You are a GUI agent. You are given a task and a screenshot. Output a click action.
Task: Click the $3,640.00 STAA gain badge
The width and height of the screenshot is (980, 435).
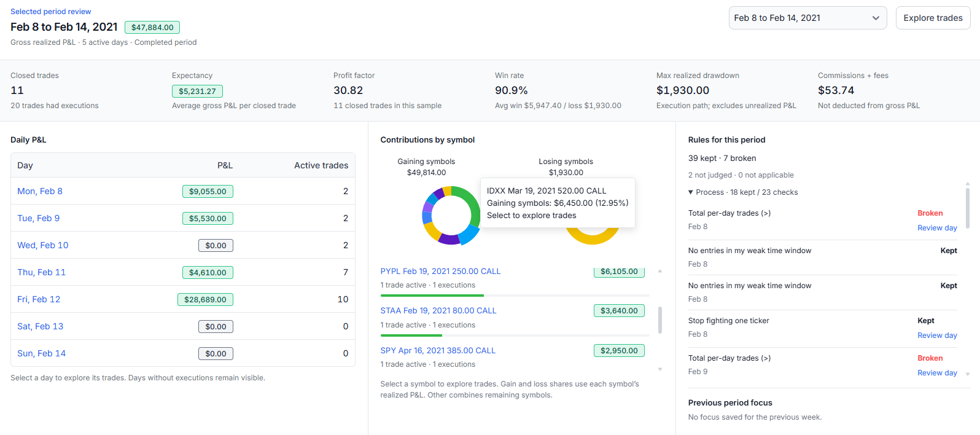619,311
